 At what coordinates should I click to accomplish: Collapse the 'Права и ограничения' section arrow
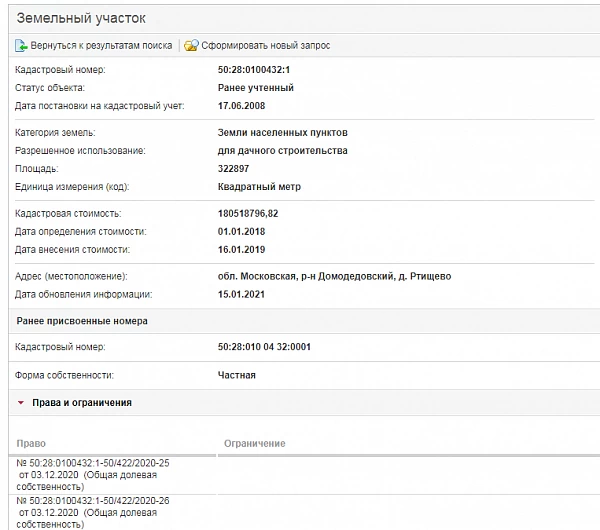21,403
